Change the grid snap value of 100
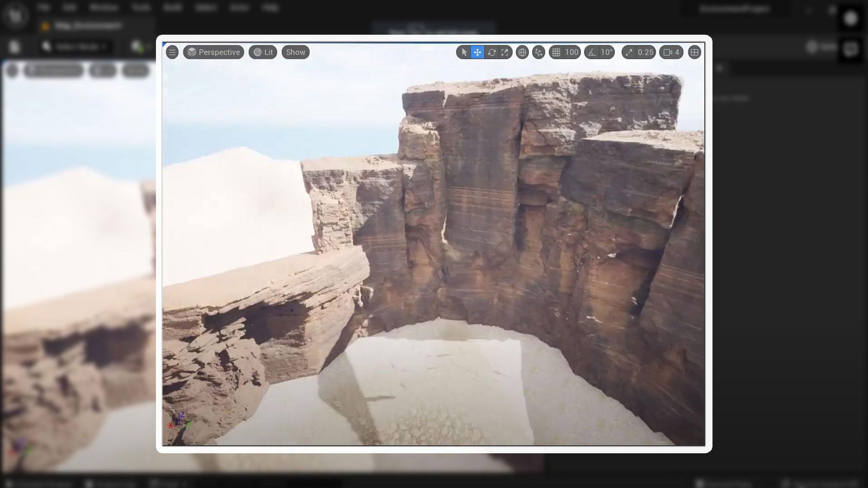 coord(571,52)
